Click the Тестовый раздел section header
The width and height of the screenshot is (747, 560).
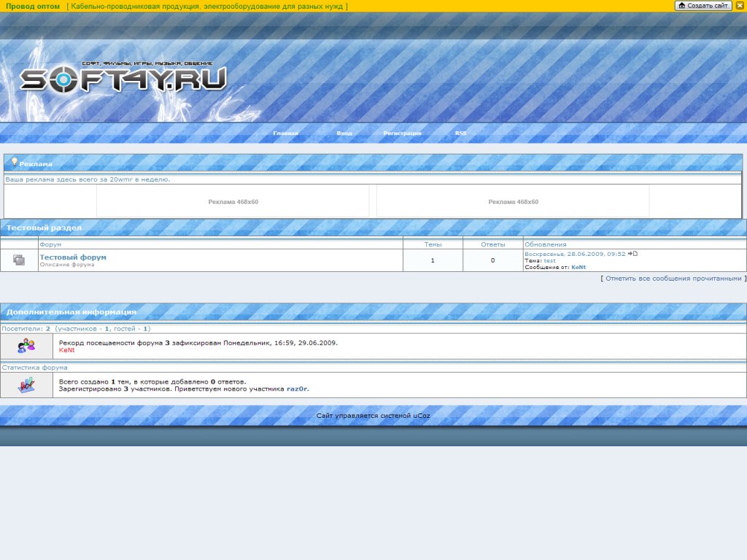pyautogui.click(x=44, y=228)
